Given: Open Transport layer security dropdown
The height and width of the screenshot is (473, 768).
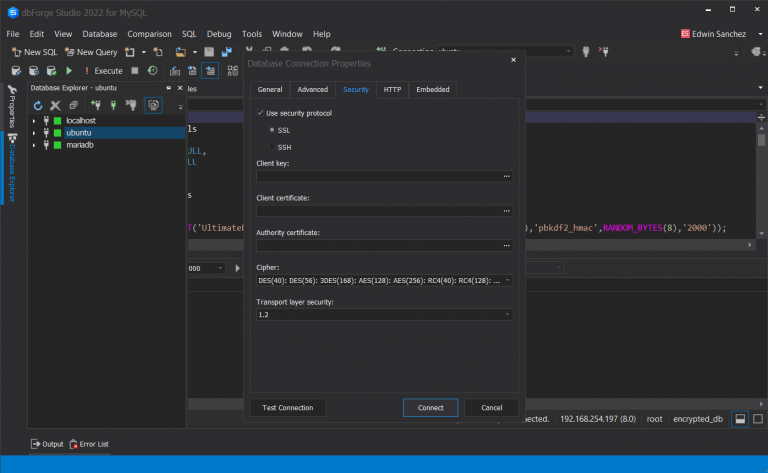Looking at the screenshot, I should [507, 314].
